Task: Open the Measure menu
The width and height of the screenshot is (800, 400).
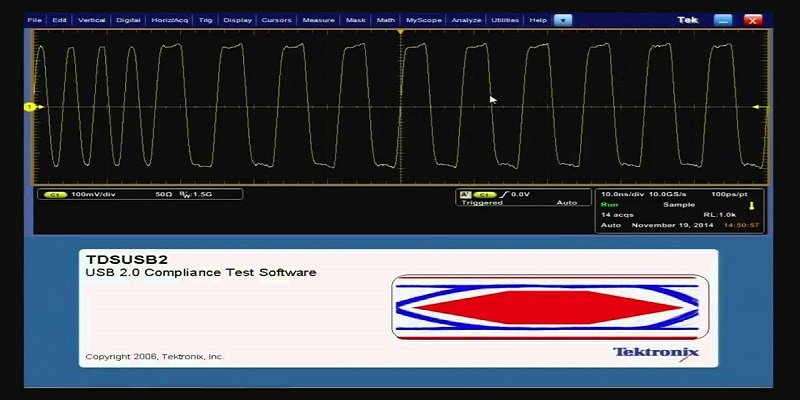Action: click(318, 20)
